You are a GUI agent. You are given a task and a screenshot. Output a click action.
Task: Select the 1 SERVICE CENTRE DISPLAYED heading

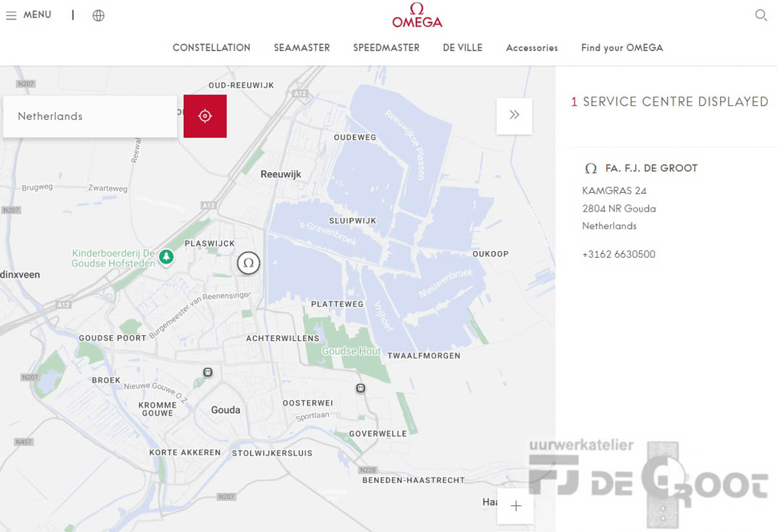pos(670,102)
